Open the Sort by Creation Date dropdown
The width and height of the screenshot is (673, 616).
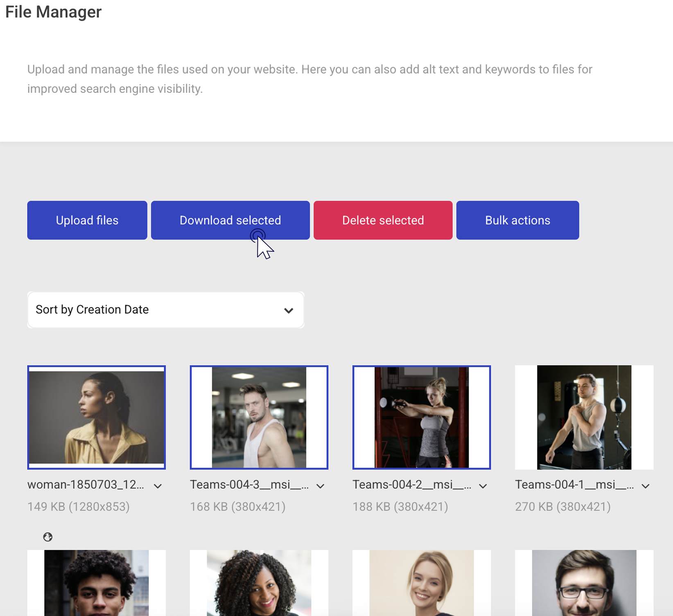165,310
